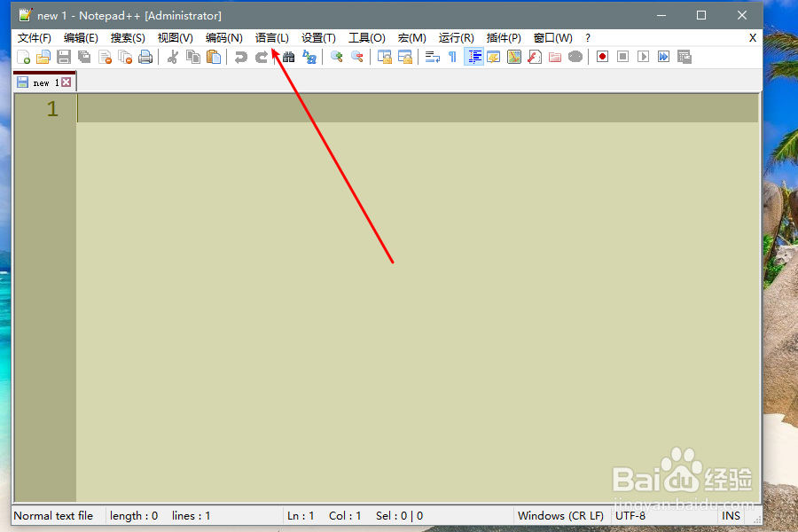
Task: Open the 窗口(W) menu
Action: tap(552, 38)
